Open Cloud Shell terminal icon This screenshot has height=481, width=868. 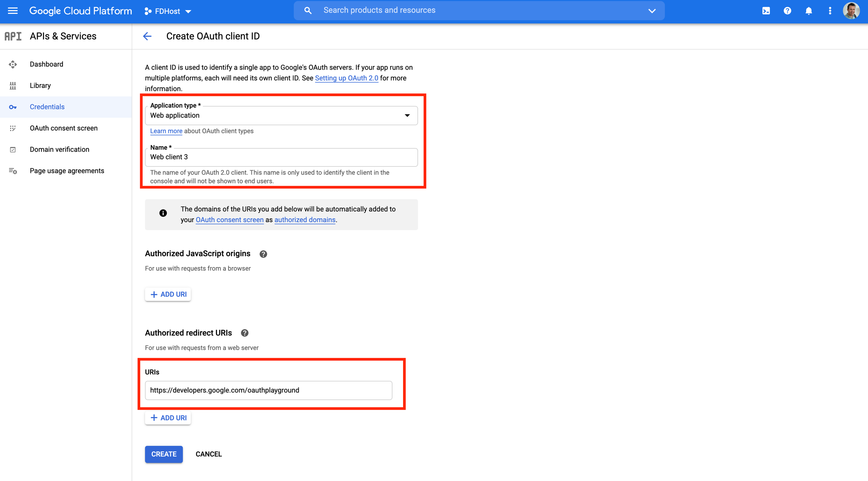point(766,11)
